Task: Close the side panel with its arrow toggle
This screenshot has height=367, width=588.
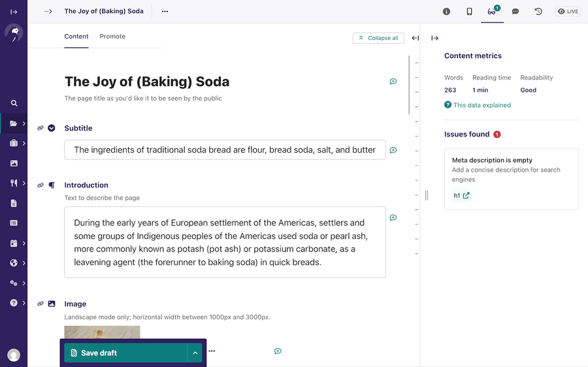Action: point(434,38)
